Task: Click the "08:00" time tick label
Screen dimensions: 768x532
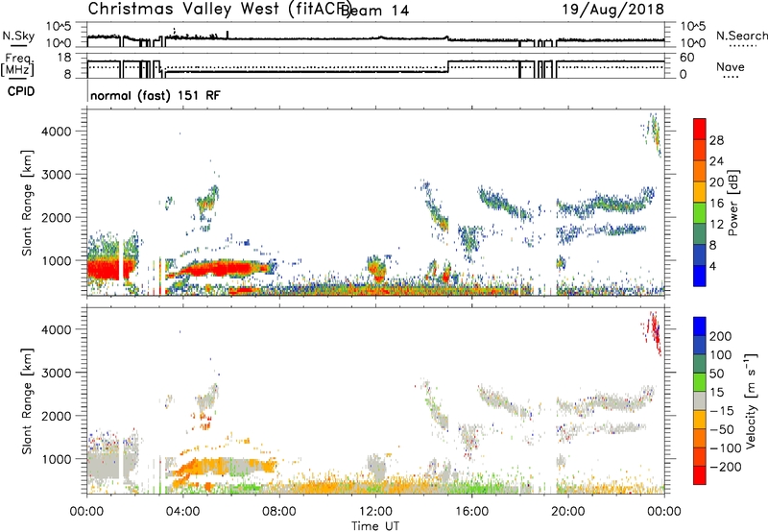Action: [x=279, y=512]
